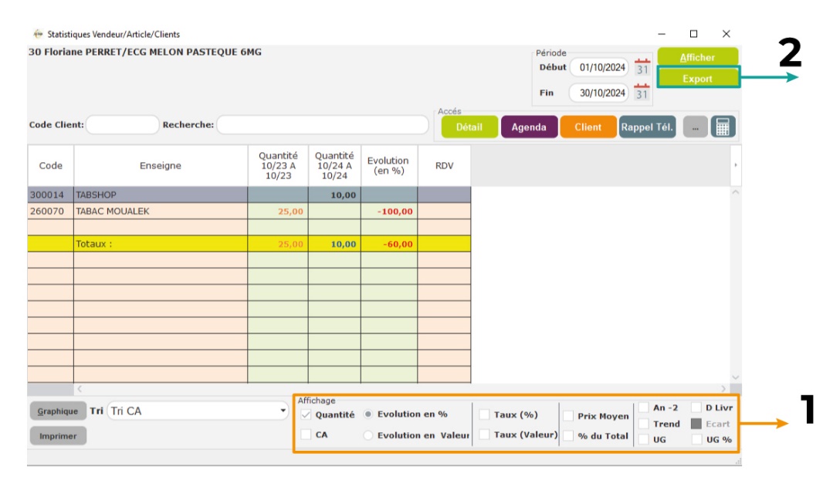Click in the Recherche field

323,125
